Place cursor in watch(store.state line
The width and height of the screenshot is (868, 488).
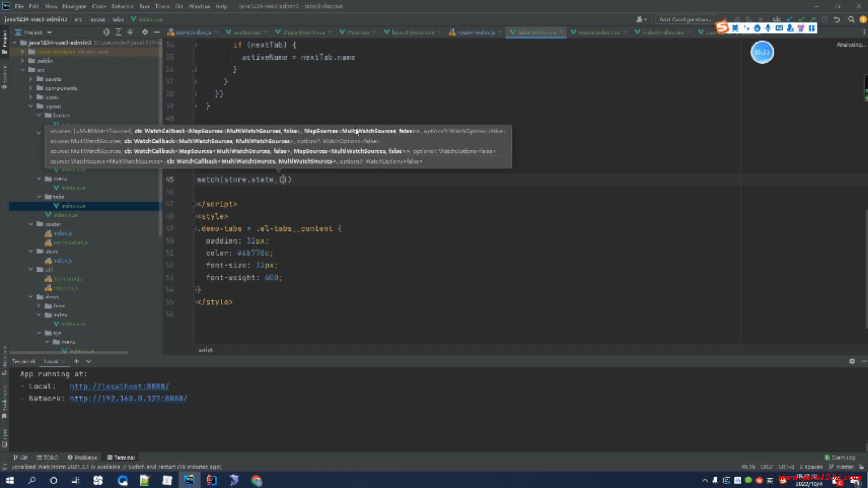(244, 180)
